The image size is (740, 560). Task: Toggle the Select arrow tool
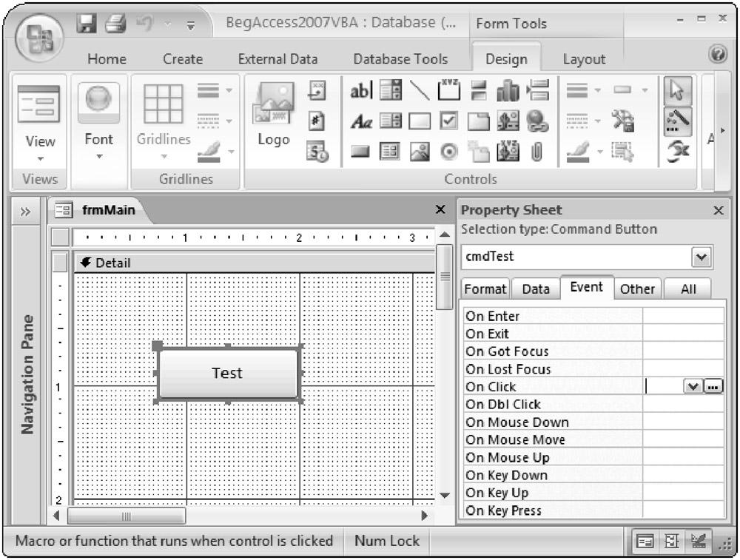pos(677,92)
